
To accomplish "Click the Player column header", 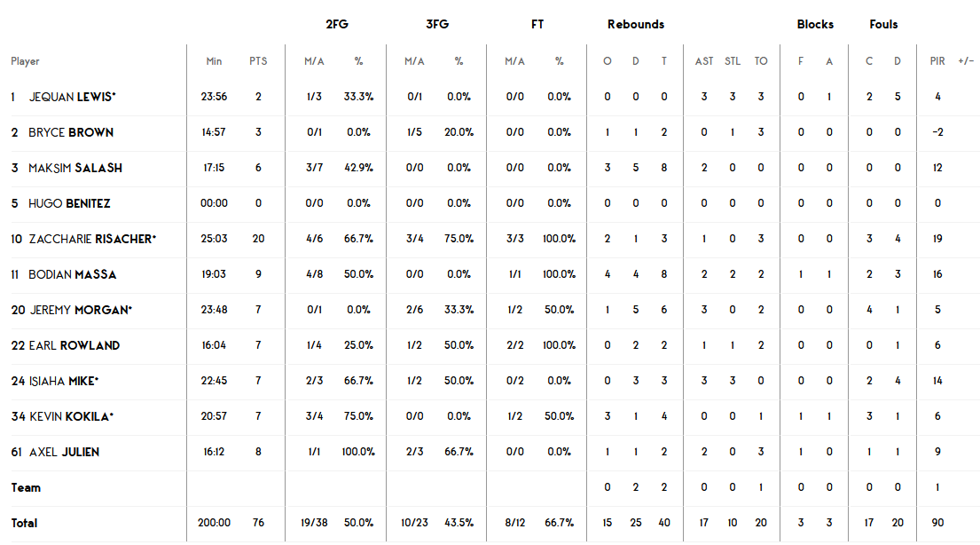I will [25, 61].
